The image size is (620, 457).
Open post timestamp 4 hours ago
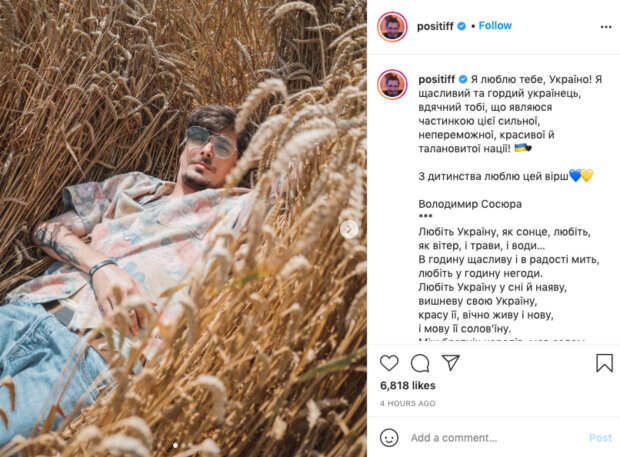(x=408, y=403)
